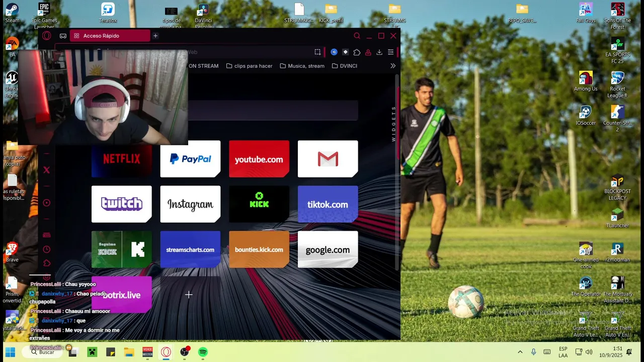Screen dimensions: 644x362
Task: Open the profile account icon
Action: pyautogui.click(x=368, y=52)
